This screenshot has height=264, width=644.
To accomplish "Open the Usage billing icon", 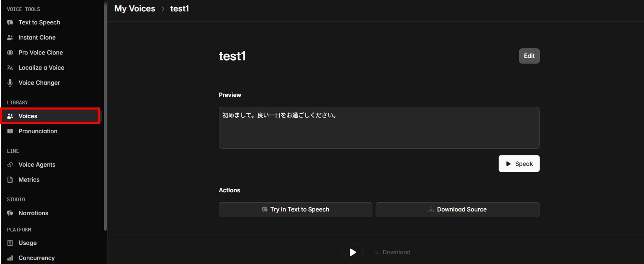I will [x=10, y=243].
